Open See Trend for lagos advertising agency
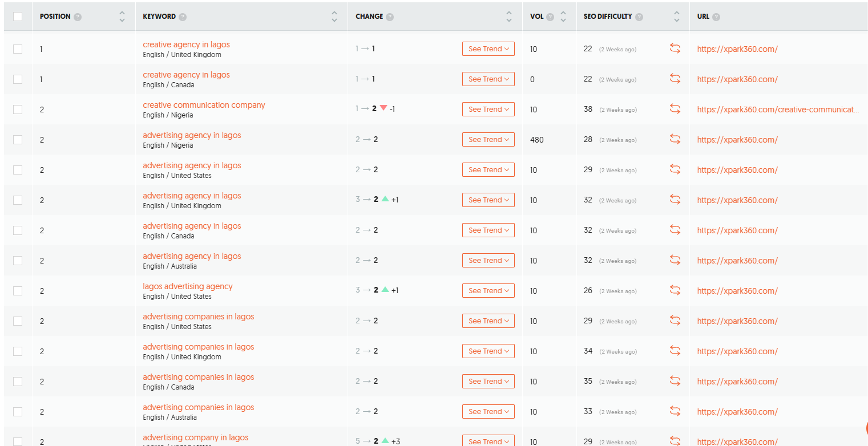This screenshot has height=446, width=868. tap(488, 290)
